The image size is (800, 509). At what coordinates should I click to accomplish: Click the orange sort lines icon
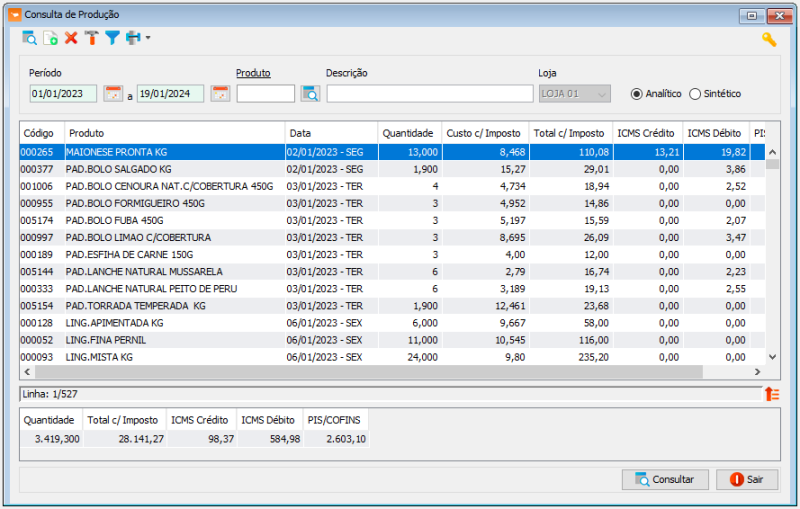[x=772, y=394]
